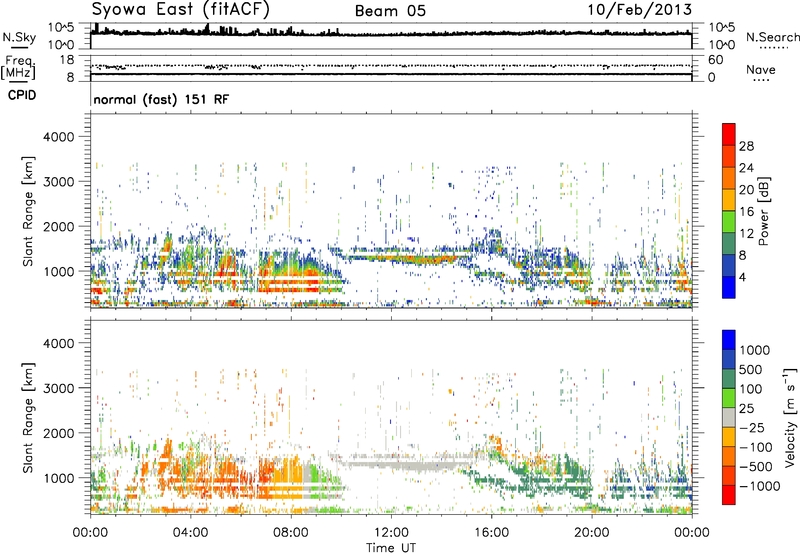800x554 pixels.
Task: Click the "3000" tick on the velocity panel's Slant Range axis
Action: coord(58,388)
